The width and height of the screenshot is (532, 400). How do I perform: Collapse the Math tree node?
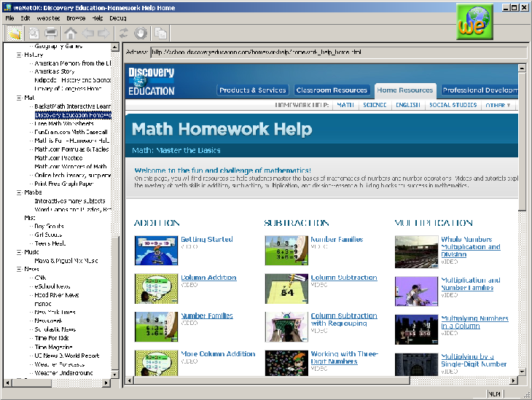(x=19, y=98)
